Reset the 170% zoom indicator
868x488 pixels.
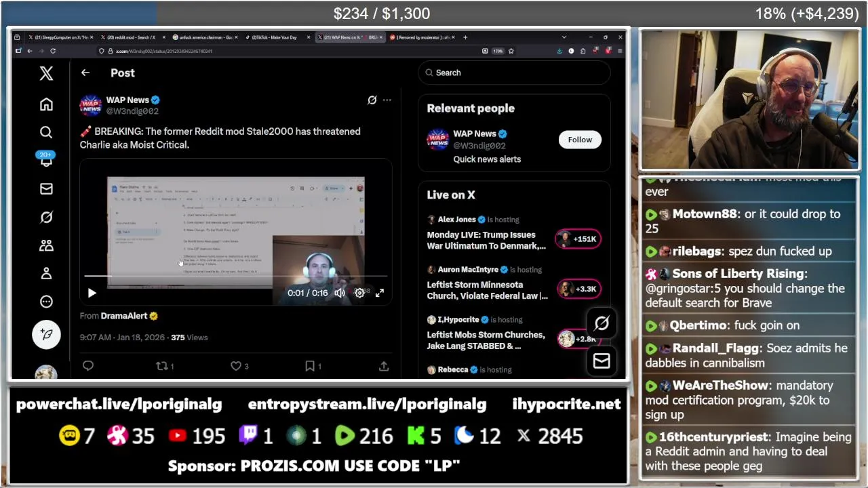(x=498, y=51)
